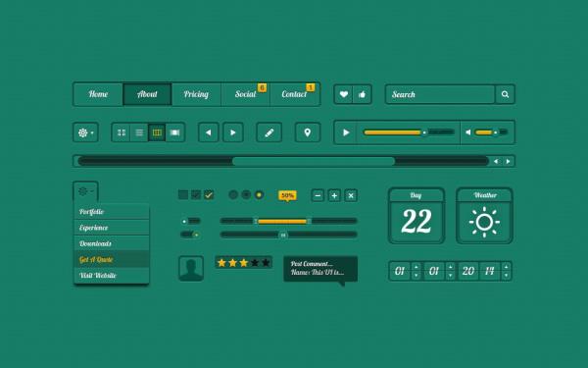Select the yellow-filled radio button
Viewport: 588px width, 368px height.
(x=259, y=194)
